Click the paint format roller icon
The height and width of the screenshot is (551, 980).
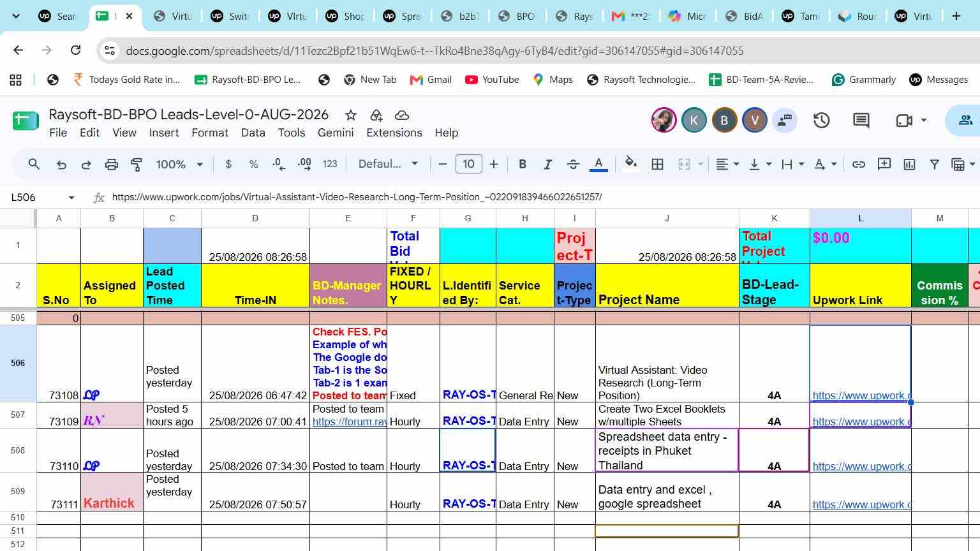coord(137,165)
